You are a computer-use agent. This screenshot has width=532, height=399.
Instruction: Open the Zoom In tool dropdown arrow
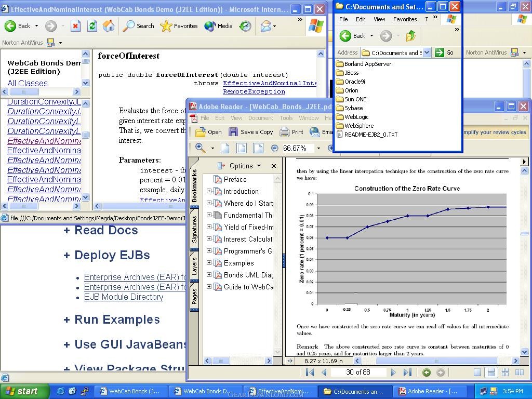pyautogui.click(x=212, y=148)
